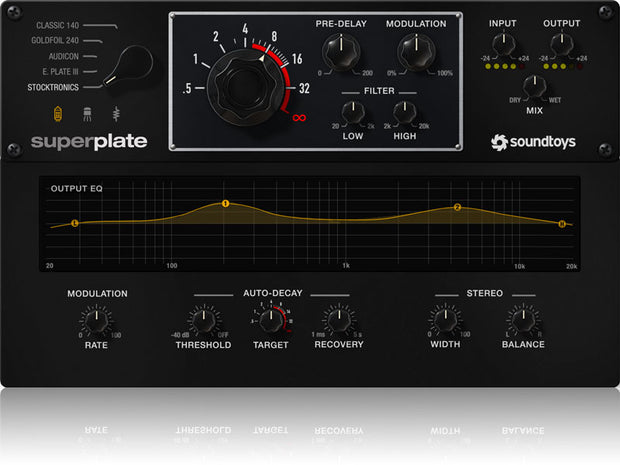
Task: Click the Low filter knob
Action: 353,112
